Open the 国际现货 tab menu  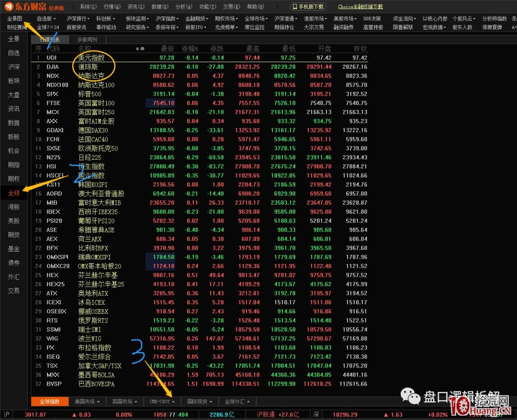(200, 401)
